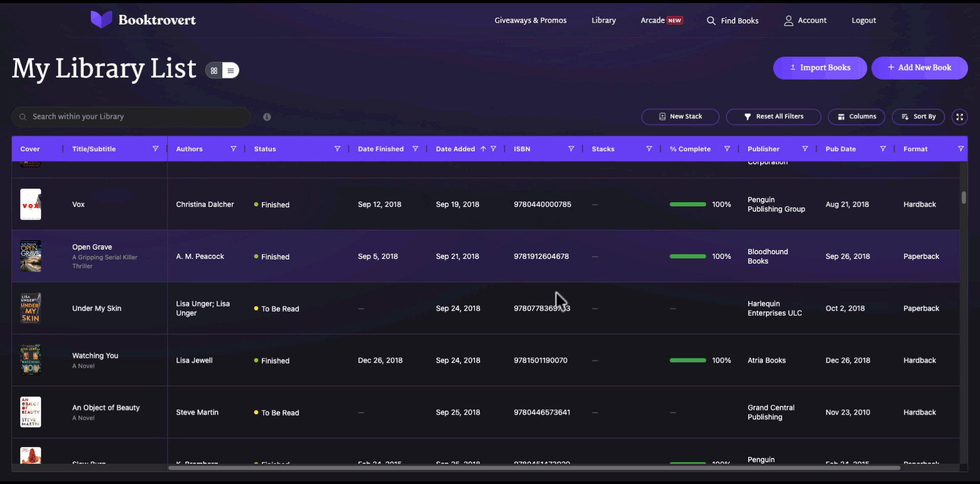Open the Open Grave cover thumbnail

coord(31,256)
